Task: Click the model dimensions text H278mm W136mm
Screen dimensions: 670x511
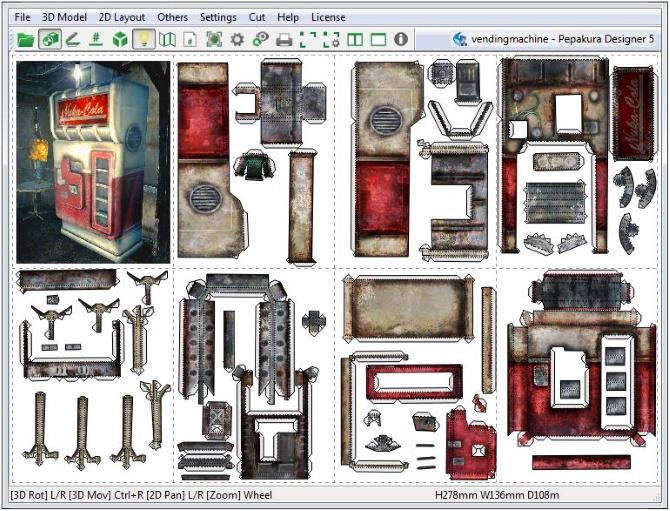Action: pyautogui.click(x=497, y=495)
